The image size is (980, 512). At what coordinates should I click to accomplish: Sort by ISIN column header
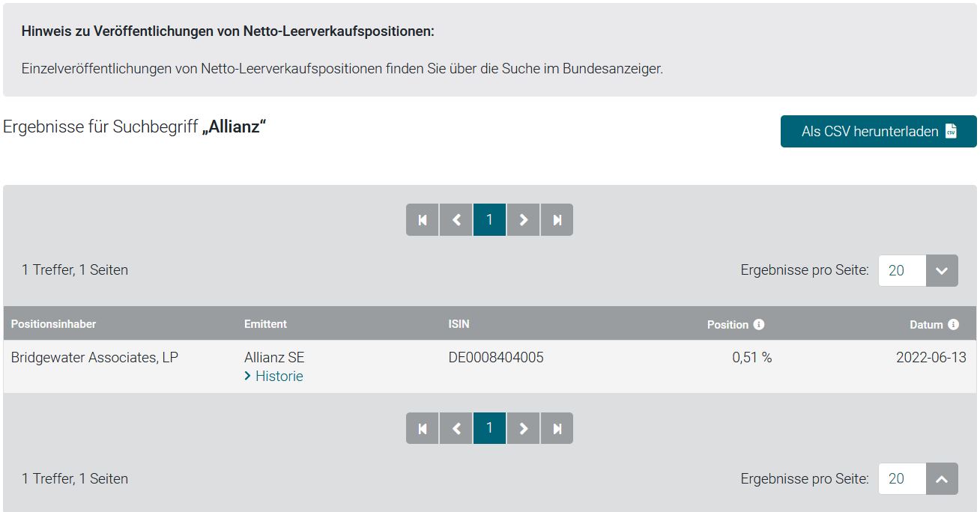coord(459,324)
